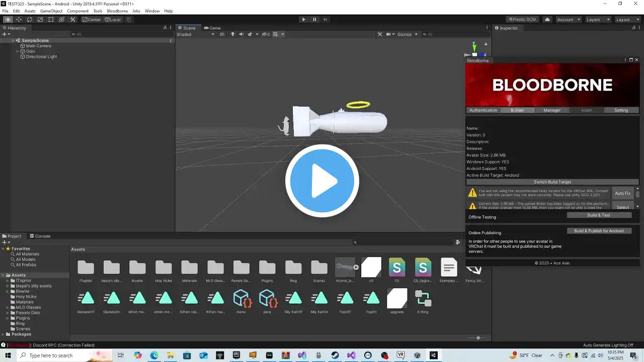This screenshot has width=644, height=362.
Task: Select the C5_Upgra... script asset
Action: coord(423,270)
